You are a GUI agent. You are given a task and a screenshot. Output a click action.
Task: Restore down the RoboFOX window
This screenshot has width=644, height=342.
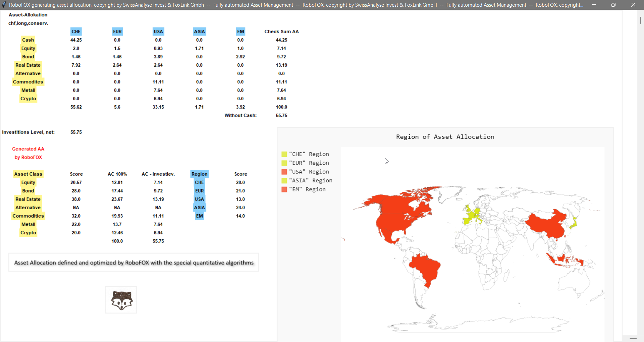(x=613, y=5)
